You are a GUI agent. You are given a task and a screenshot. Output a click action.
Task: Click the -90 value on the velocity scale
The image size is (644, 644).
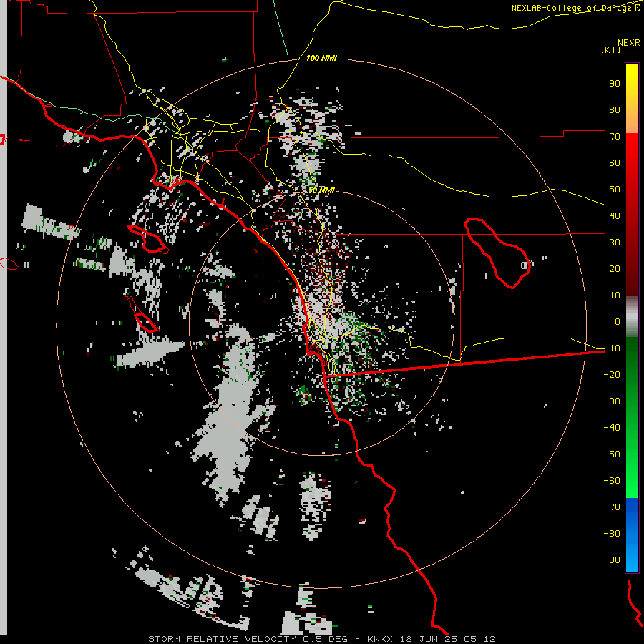612,560
